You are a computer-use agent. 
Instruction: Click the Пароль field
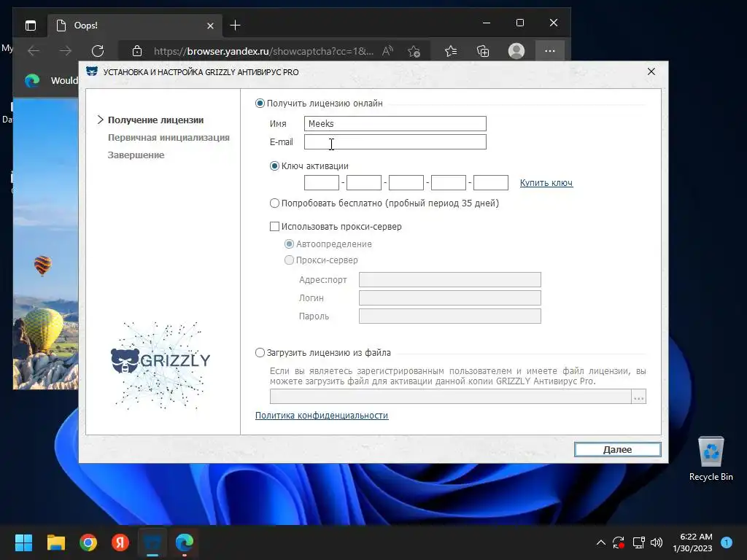[449, 316]
